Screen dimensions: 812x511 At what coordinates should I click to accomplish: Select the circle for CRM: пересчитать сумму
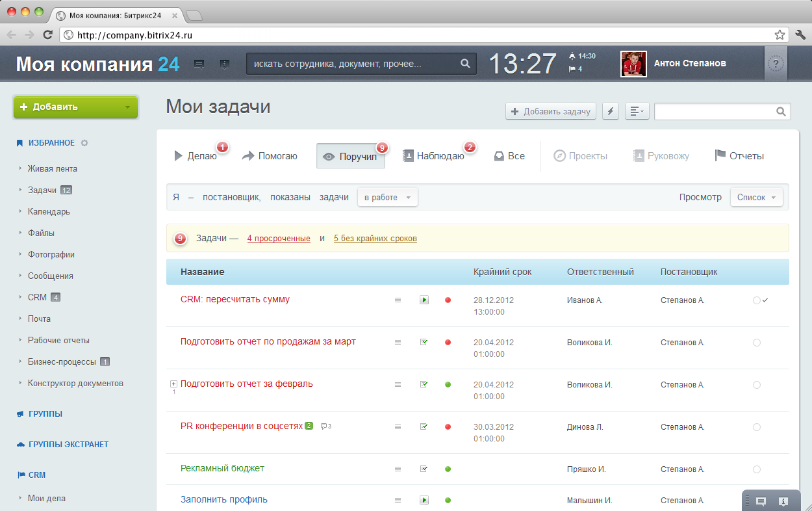pyautogui.click(x=756, y=300)
